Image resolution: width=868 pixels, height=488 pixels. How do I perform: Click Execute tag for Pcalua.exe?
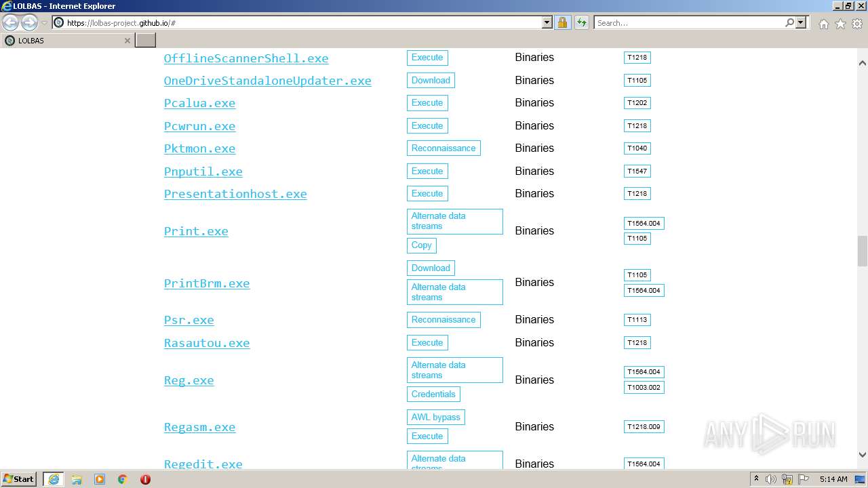coord(427,103)
